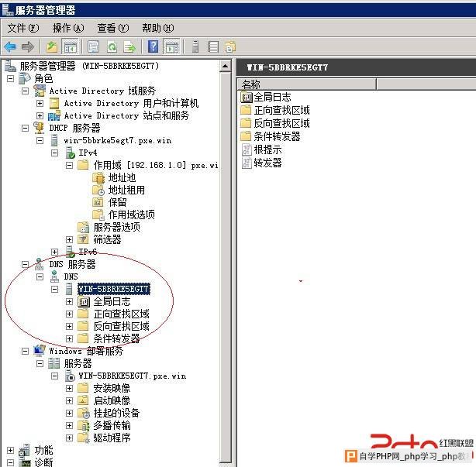Collapse Windows 部署服务 node
The width and height of the screenshot is (476, 467).
(26, 351)
